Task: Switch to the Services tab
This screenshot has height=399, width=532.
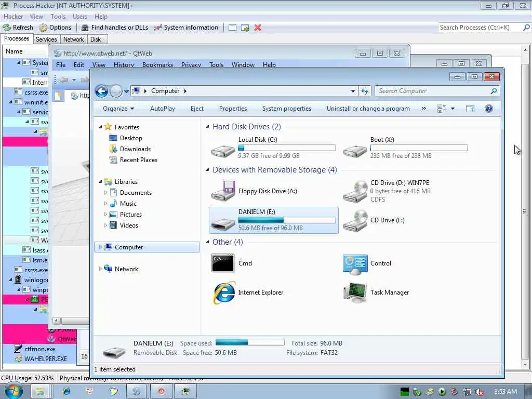Action: click(x=46, y=39)
